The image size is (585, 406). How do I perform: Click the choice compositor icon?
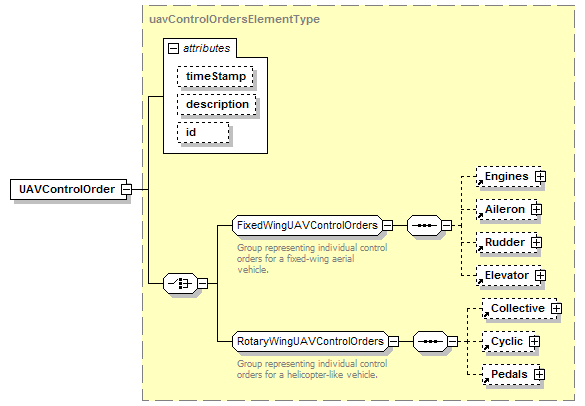tap(180, 284)
